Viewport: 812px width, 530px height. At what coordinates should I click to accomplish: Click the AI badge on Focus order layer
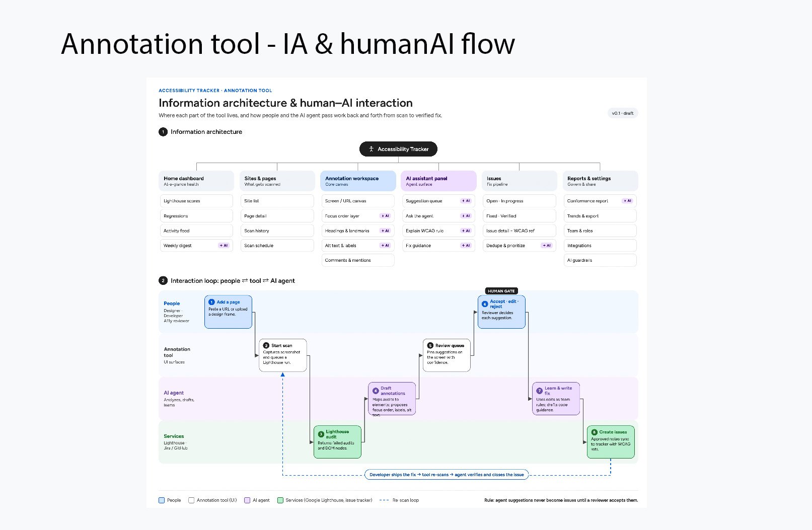tap(385, 216)
